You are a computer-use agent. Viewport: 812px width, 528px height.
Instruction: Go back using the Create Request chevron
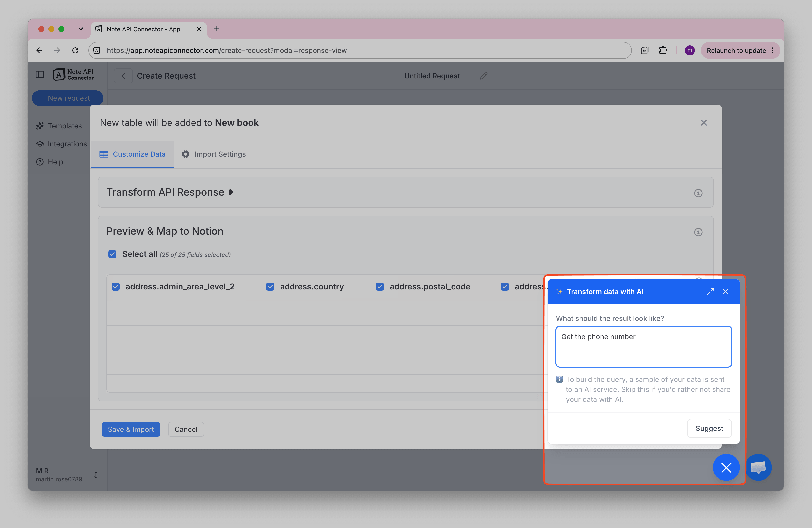click(123, 76)
